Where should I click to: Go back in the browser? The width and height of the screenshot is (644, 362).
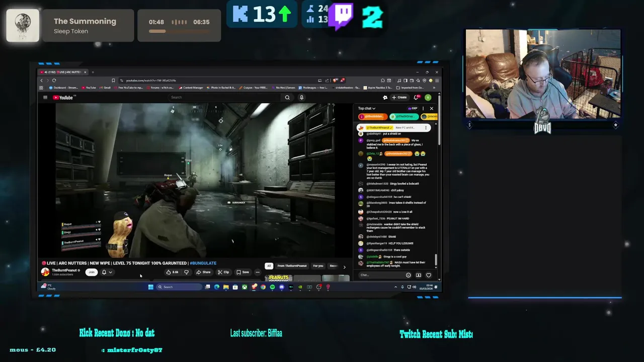42,80
